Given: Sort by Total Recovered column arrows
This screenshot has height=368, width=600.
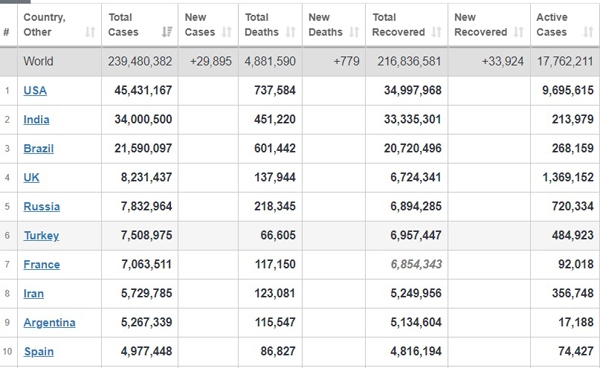Looking at the screenshot, I should coord(436,32).
